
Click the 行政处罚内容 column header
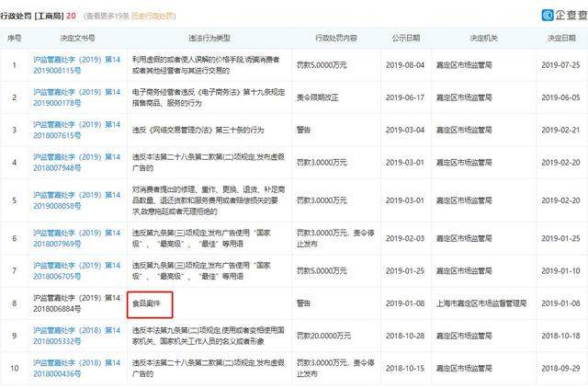[336, 38]
